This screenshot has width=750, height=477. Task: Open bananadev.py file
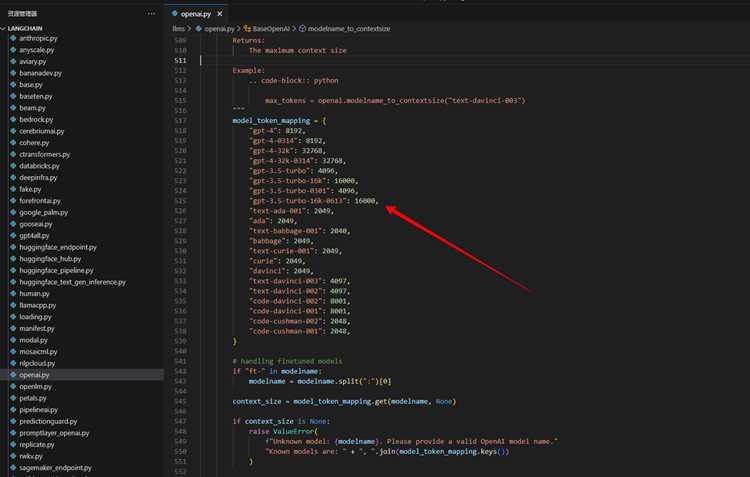[x=40, y=73]
